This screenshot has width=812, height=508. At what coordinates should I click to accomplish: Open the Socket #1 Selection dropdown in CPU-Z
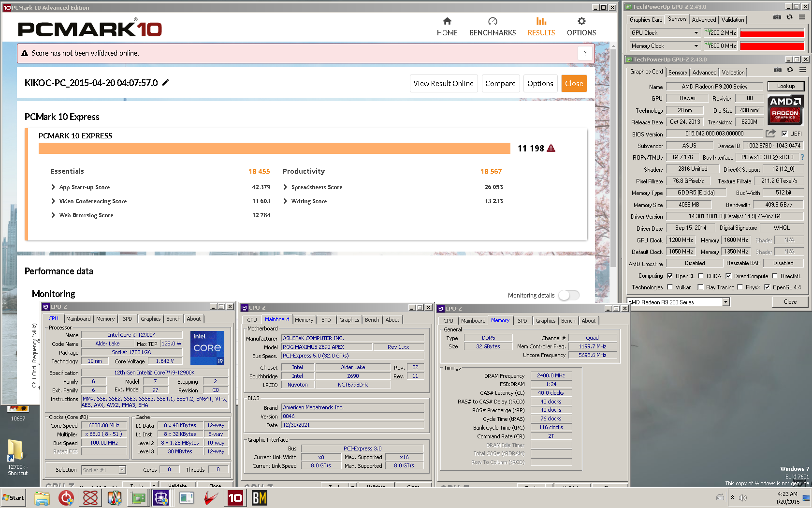coord(103,470)
